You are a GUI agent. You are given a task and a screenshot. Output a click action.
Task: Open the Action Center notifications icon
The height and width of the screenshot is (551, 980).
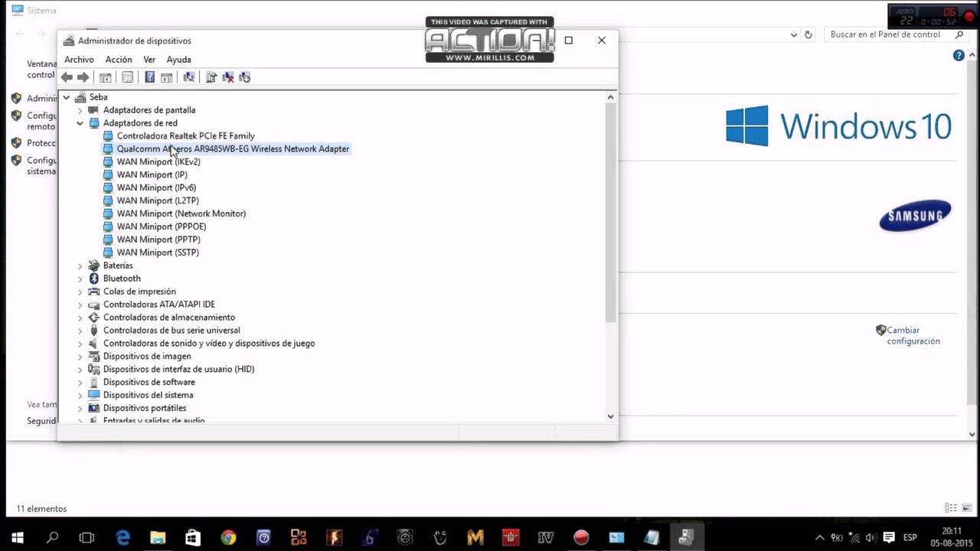click(890, 537)
